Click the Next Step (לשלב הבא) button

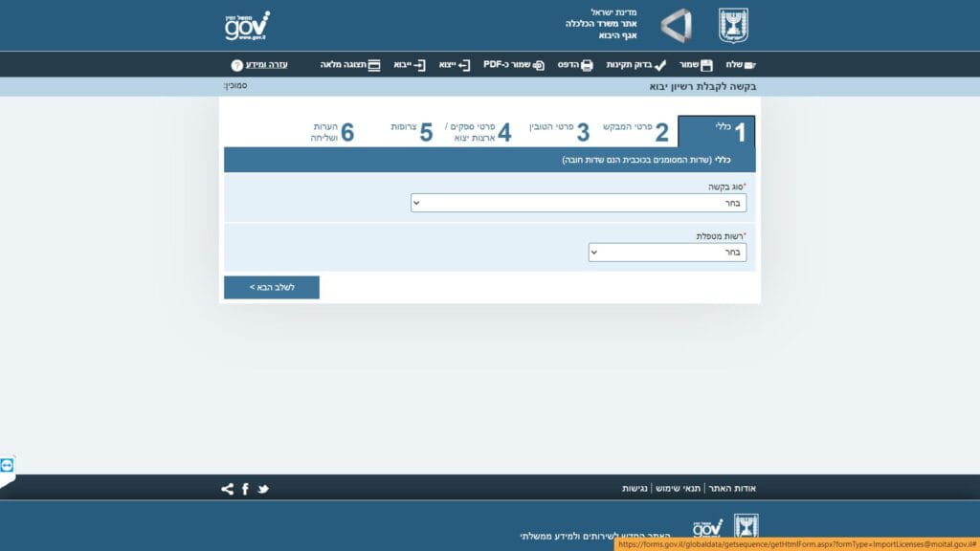[272, 287]
